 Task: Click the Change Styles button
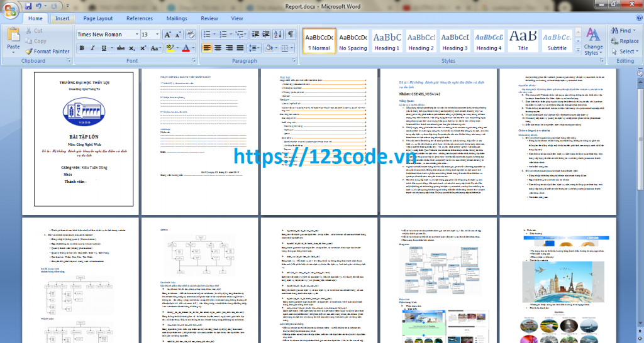click(x=592, y=41)
